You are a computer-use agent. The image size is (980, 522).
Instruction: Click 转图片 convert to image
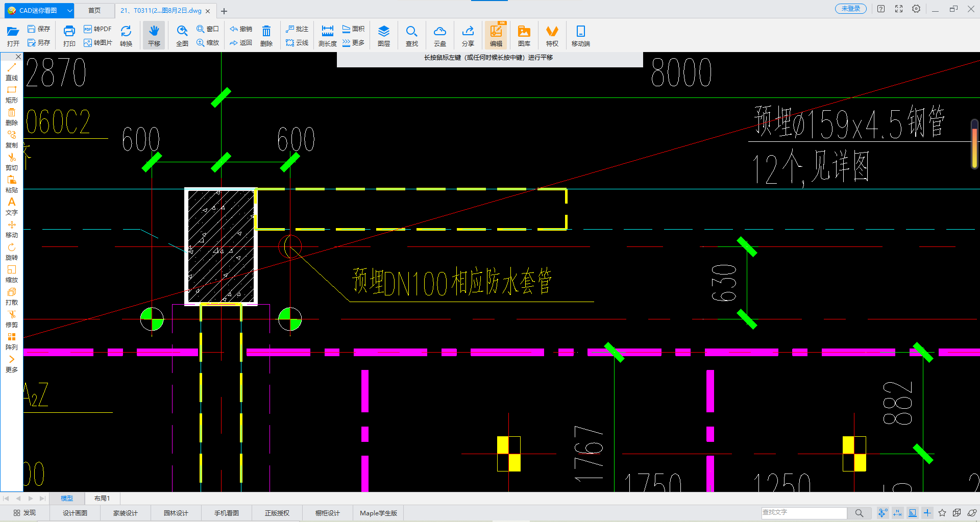click(97, 43)
